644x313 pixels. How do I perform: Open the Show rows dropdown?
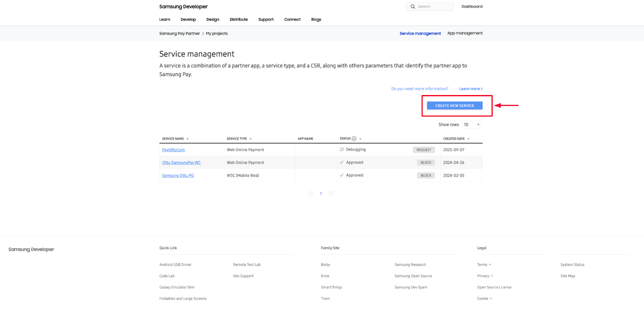471,125
